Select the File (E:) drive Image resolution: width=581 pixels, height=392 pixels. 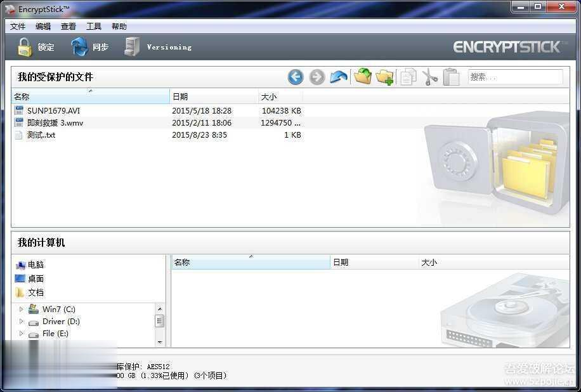click(x=55, y=334)
